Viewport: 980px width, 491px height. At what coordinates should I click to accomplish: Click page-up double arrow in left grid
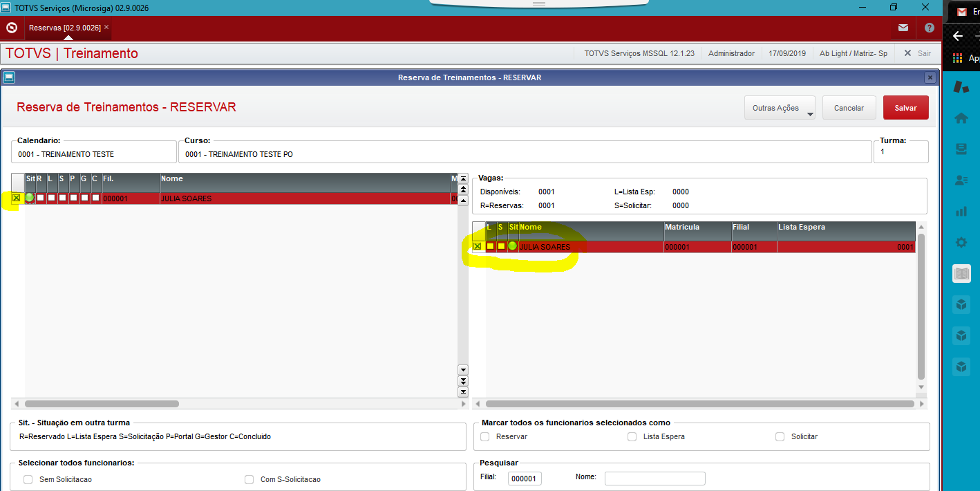pos(463,189)
